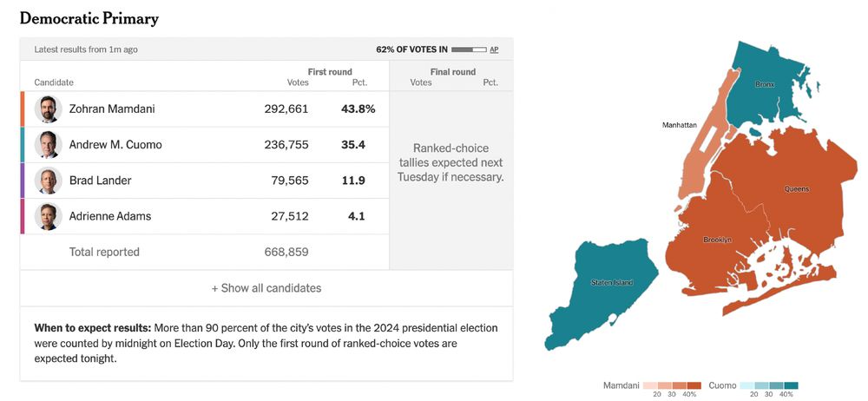This screenshot has height=401, width=868.
Task: Click the Final round column header
Action: click(x=452, y=72)
